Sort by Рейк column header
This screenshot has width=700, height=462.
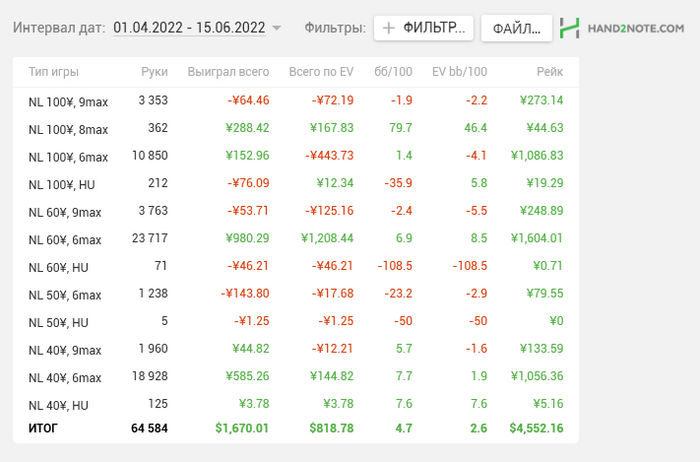pos(550,72)
